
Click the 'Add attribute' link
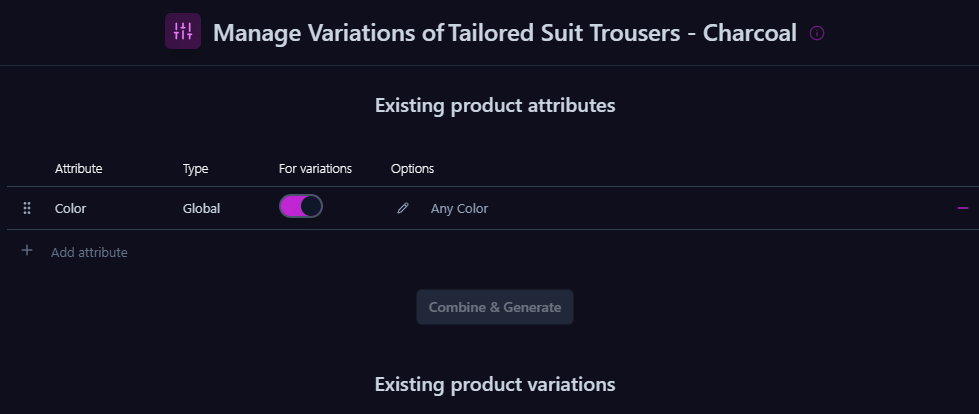pos(89,252)
